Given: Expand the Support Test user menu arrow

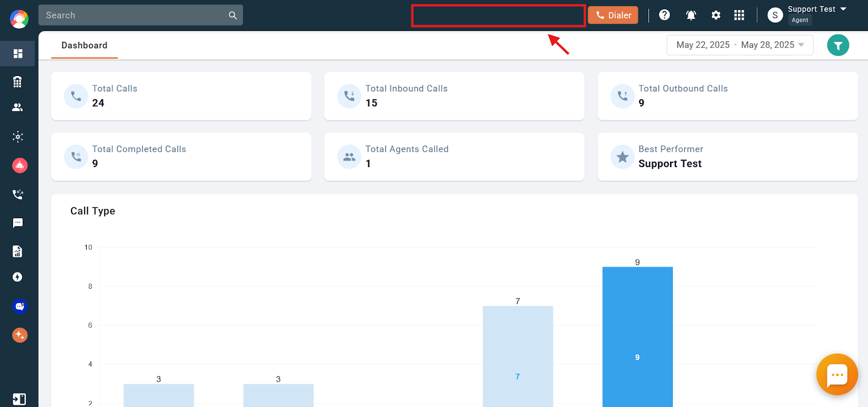Looking at the screenshot, I should [844, 9].
